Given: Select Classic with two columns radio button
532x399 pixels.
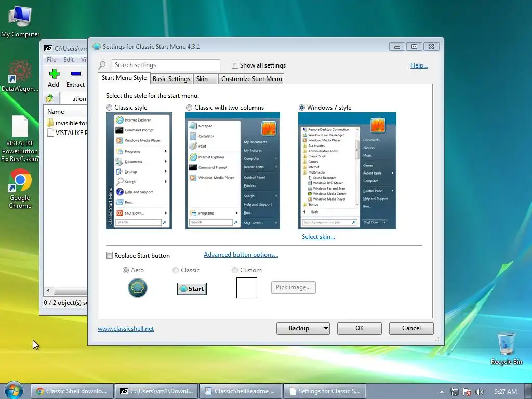Looking at the screenshot, I should pos(189,108).
